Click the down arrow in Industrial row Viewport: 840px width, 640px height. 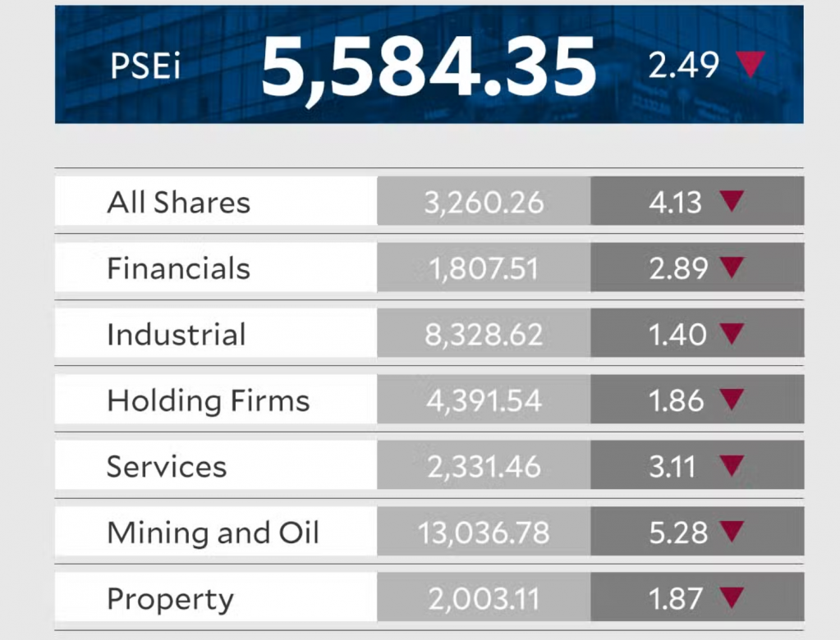[731, 333]
